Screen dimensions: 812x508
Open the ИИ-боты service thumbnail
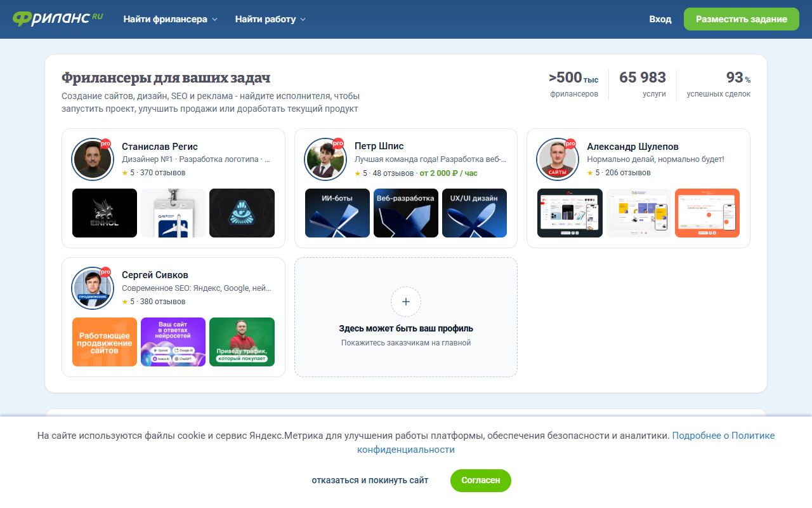337,213
